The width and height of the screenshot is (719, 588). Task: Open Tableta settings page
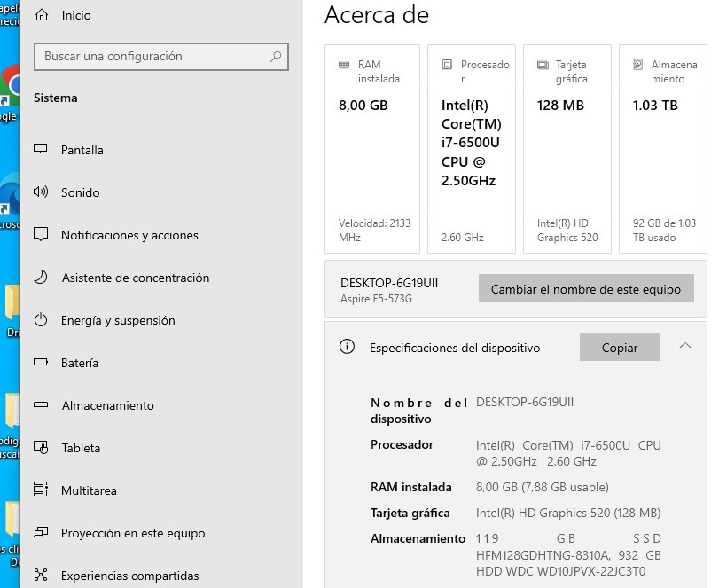coord(81,448)
